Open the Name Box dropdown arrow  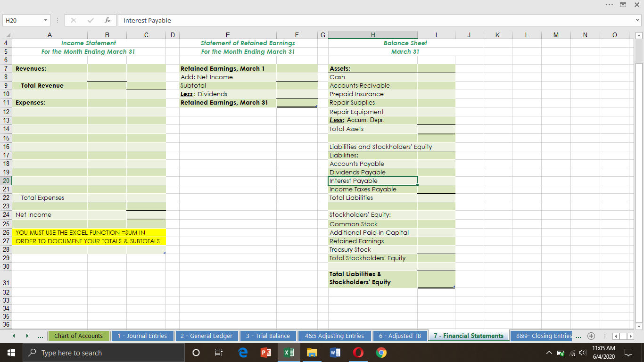(x=45, y=20)
